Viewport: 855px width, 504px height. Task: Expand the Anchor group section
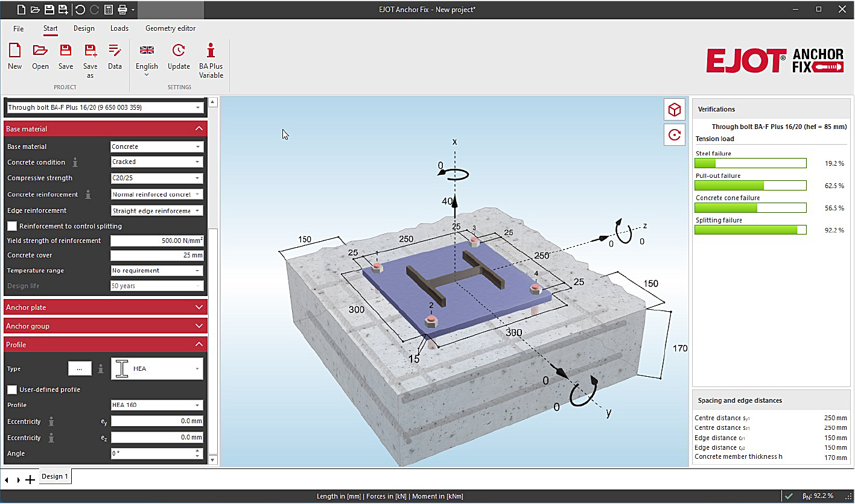[106, 326]
